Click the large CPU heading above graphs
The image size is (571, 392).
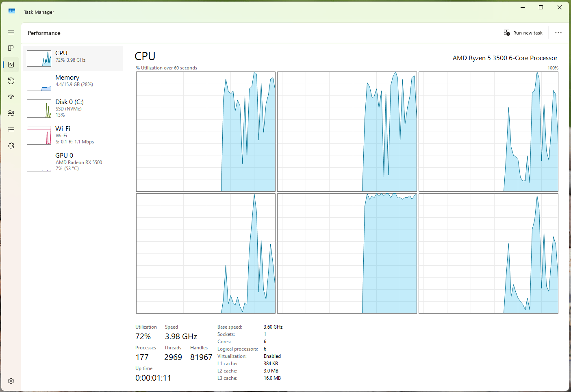point(145,56)
